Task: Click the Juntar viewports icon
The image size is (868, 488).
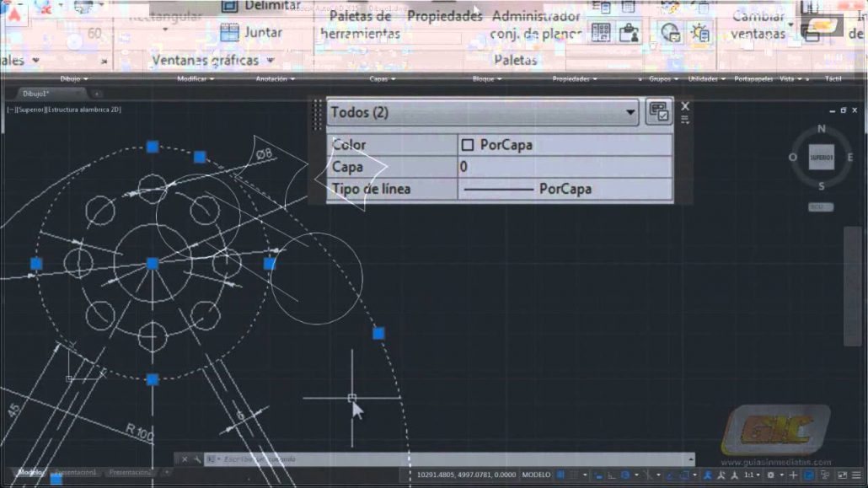Action: [x=229, y=33]
